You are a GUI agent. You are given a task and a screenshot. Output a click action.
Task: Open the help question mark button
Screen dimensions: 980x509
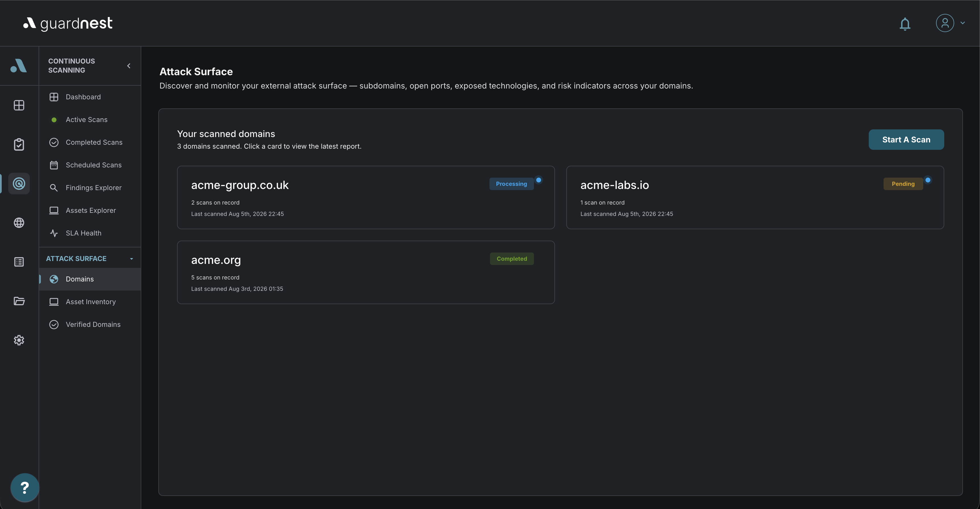pyautogui.click(x=25, y=487)
